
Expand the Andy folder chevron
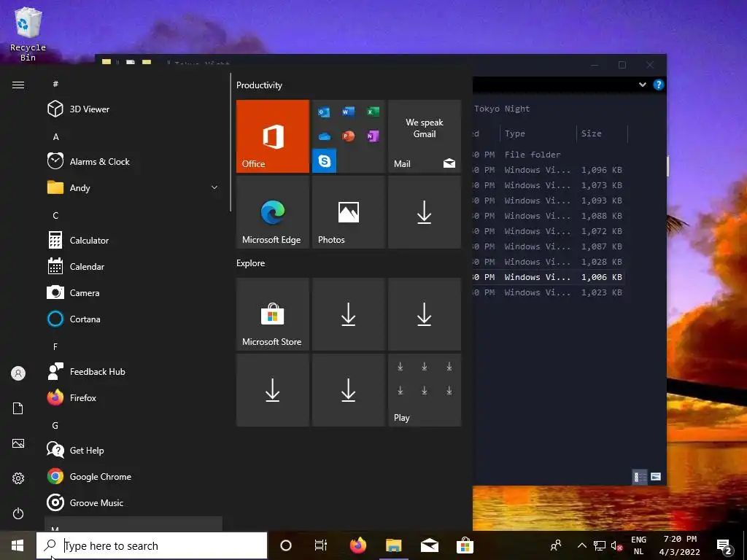tap(214, 187)
